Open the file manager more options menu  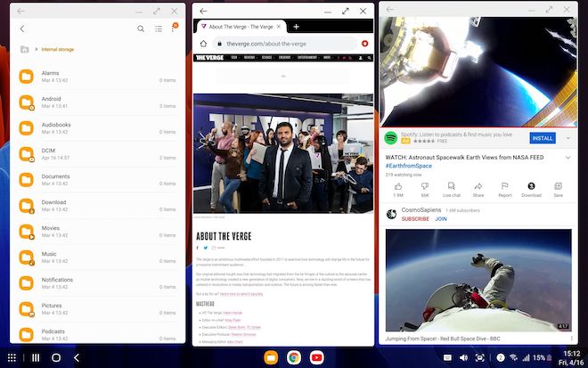pyautogui.click(x=173, y=29)
